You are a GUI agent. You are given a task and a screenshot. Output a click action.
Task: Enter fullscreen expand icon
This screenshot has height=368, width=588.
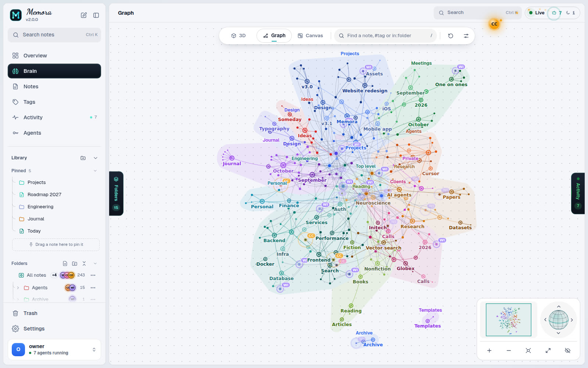pyautogui.click(x=548, y=351)
